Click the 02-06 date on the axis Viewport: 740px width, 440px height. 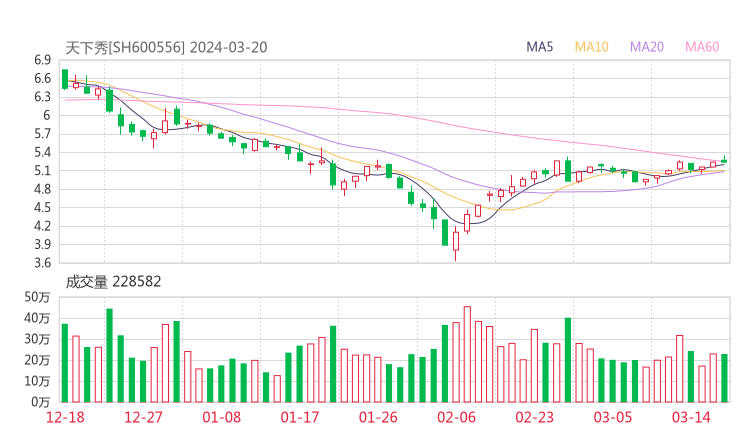(x=455, y=417)
